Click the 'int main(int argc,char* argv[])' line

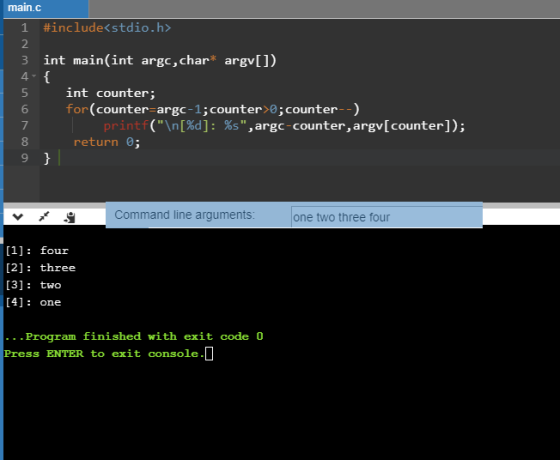pyautogui.click(x=160, y=60)
